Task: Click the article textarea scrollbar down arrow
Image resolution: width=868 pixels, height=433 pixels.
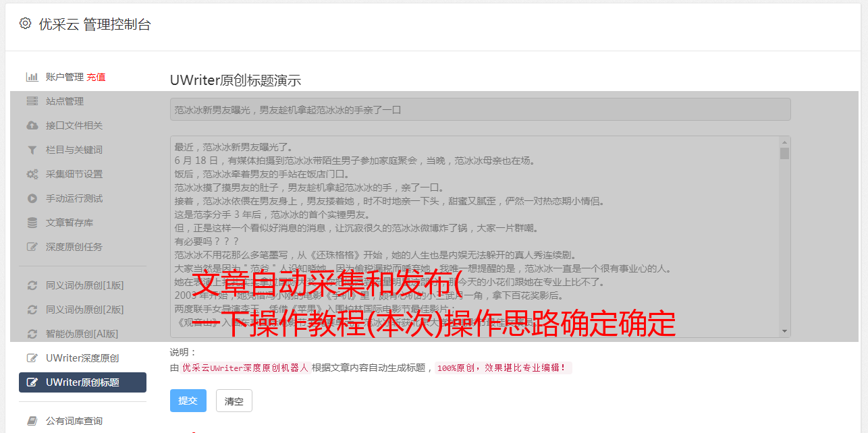Action: (784, 331)
